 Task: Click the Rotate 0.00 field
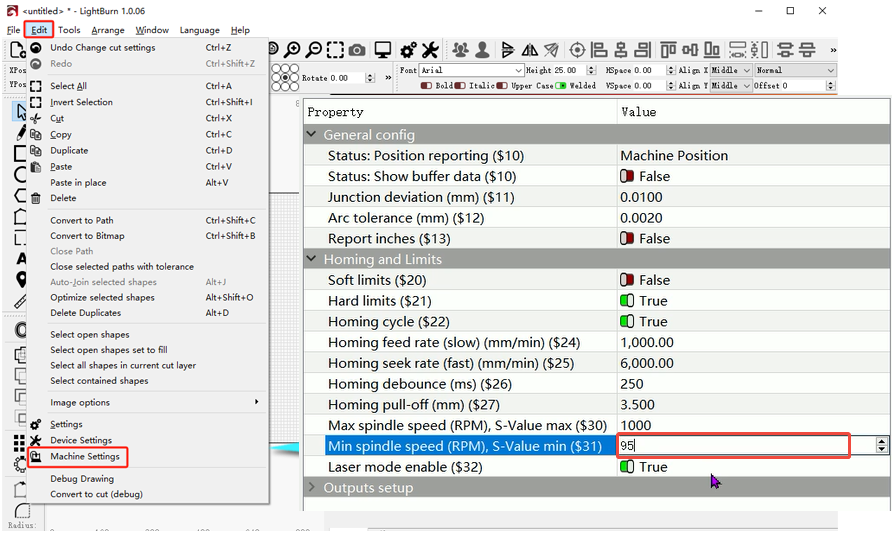(x=346, y=78)
